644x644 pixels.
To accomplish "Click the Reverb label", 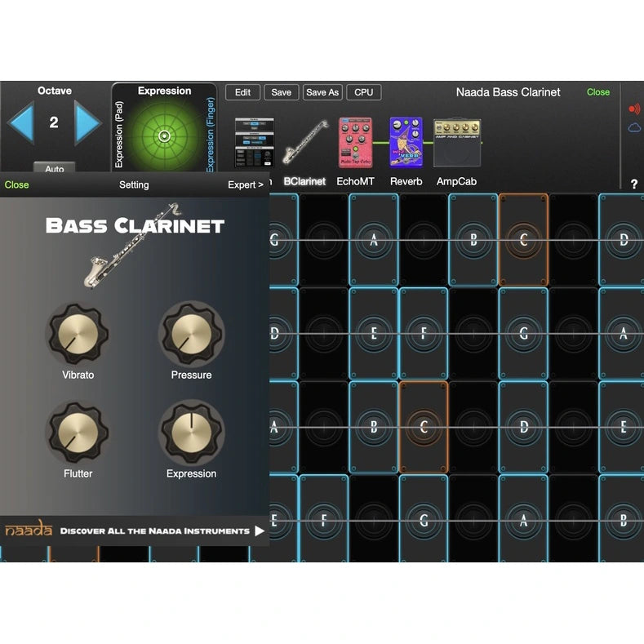I will [x=406, y=181].
